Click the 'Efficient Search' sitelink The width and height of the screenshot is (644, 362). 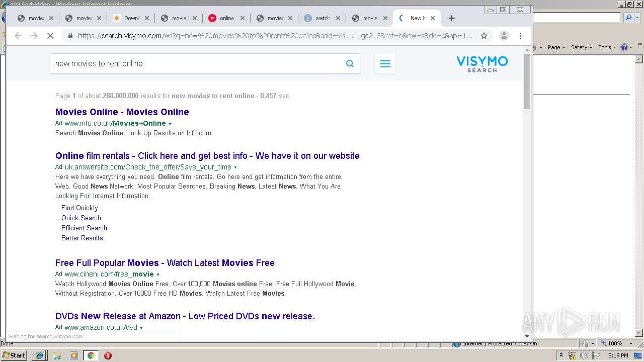coord(84,228)
